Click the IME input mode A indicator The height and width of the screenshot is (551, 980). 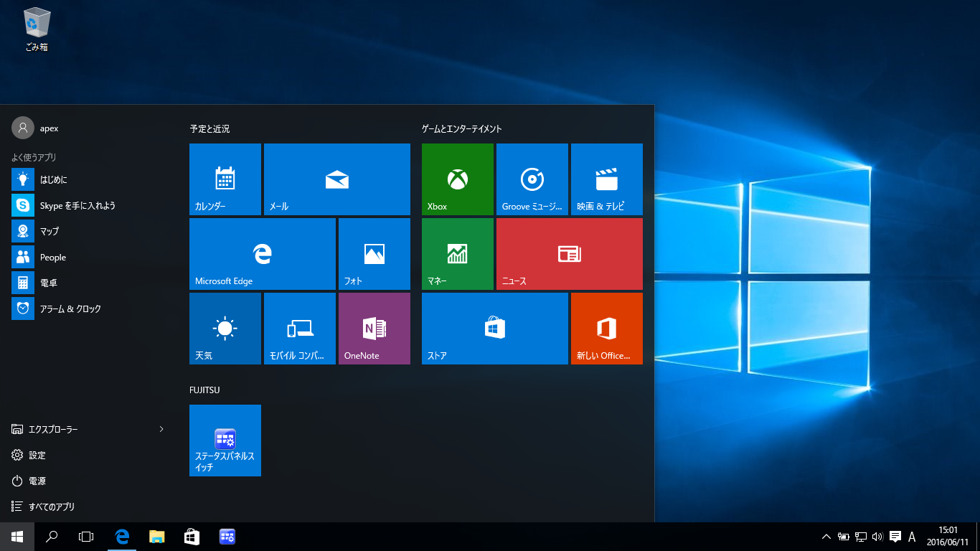pos(912,537)
